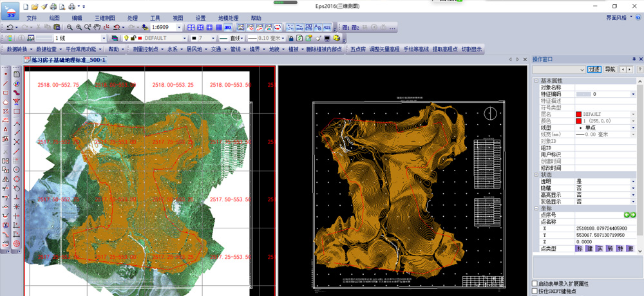Open the 水系 dropdown menu
The image size is (644, 296).
(174, 49)
